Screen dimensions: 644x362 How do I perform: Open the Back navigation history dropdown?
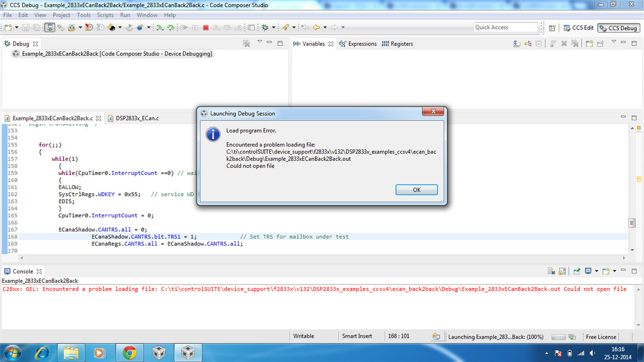pos(325,27)
